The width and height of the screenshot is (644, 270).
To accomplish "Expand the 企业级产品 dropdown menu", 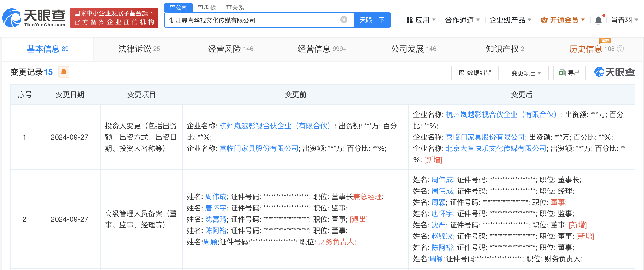I will (510, 20).
